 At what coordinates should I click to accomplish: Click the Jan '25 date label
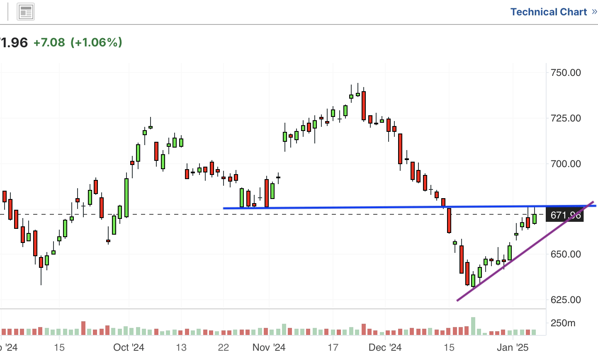[513, 347]
